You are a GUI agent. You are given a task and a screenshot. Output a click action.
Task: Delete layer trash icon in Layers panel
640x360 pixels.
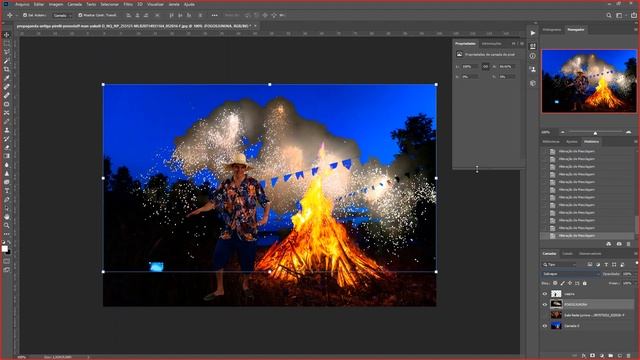(x=629, y=356)
